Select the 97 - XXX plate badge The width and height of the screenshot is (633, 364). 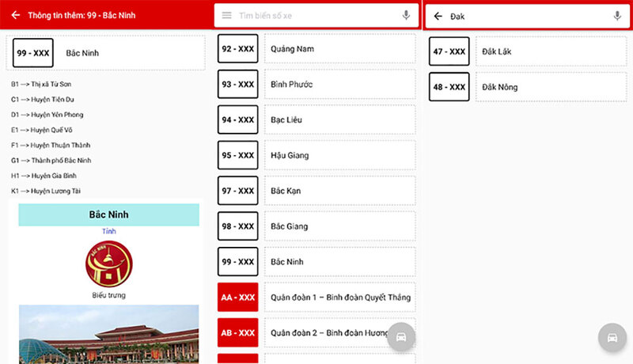pyautogui.click(x=238, y=191)
